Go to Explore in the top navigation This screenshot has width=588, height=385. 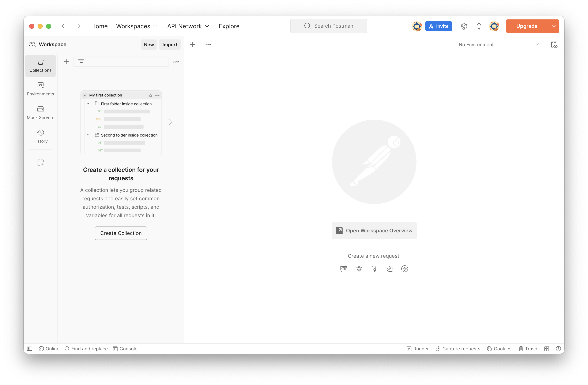point(229,26)
